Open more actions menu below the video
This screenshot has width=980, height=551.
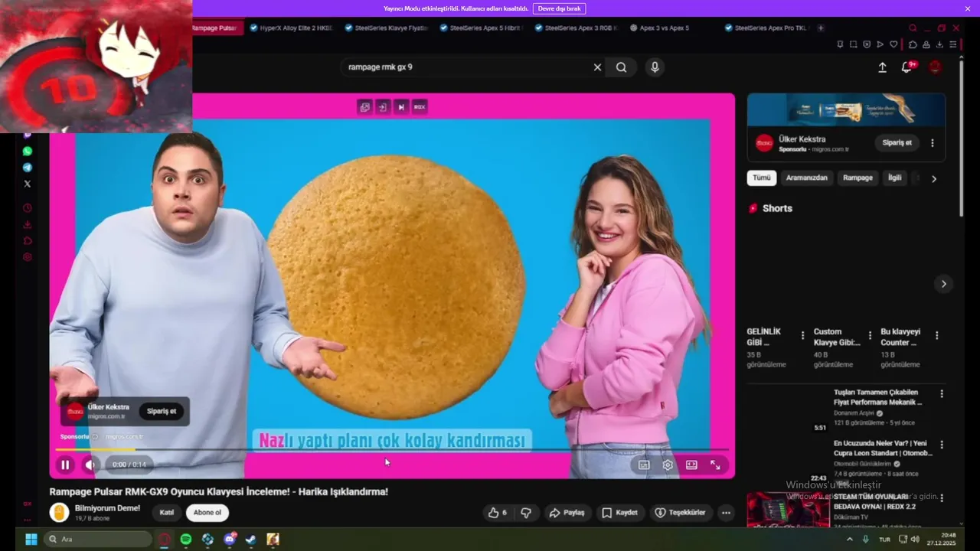pos(726,513)
